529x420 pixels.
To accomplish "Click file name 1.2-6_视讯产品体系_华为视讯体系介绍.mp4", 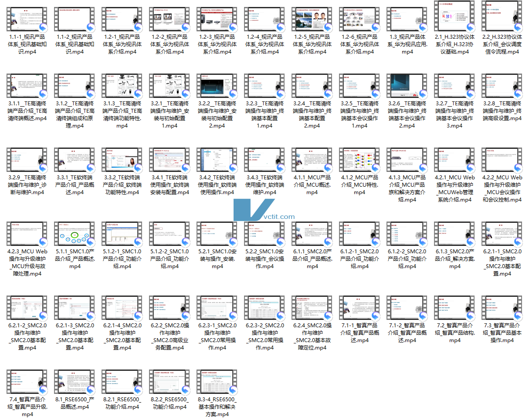I will click(360, 44).
